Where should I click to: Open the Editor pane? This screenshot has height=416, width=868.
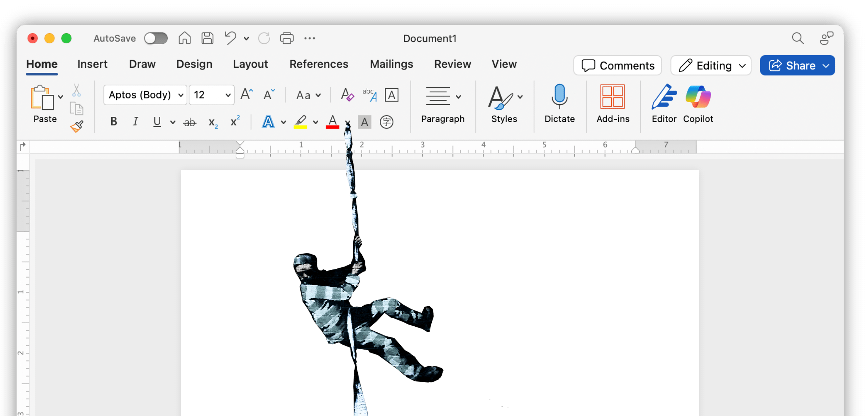pos(663,103)
